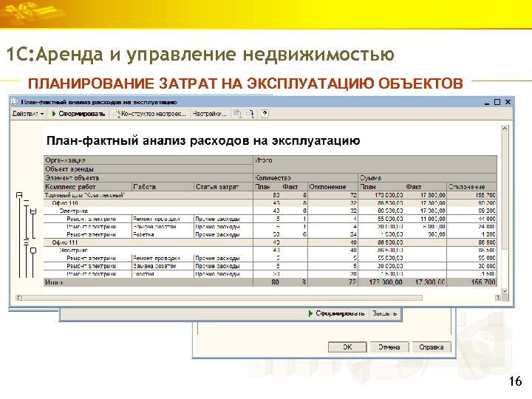Click the report title План-фактный анализ расходов
Viewport: 532px width, 399px height.
(203, 140)
